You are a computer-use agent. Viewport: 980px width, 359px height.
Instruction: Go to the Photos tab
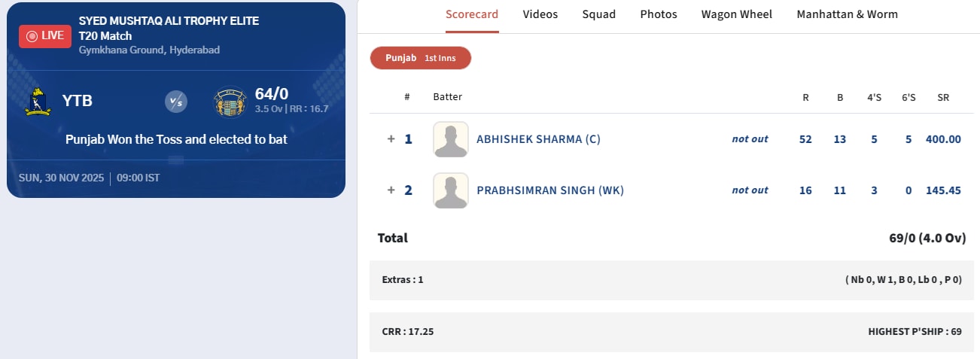pos(659,14)
